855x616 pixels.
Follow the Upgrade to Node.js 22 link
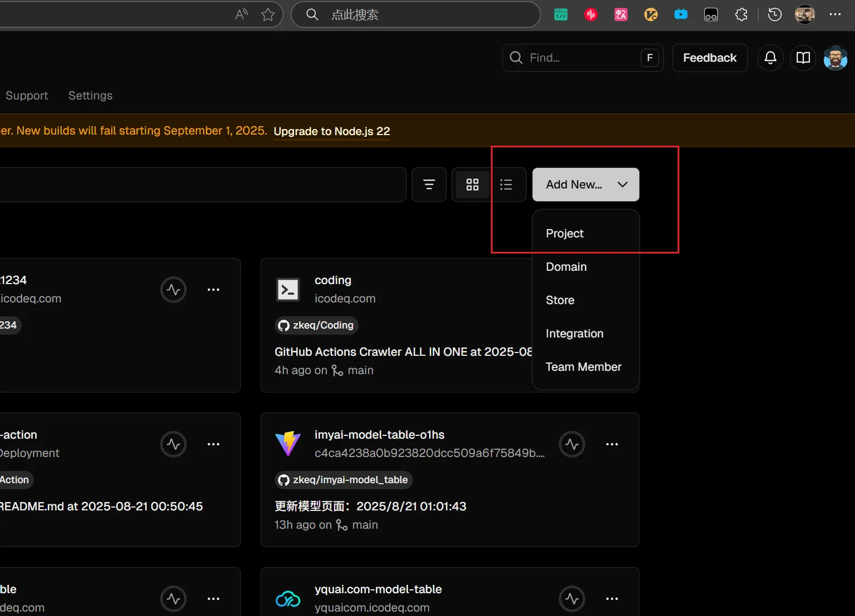pyautogui.click(x=332, y=131)
